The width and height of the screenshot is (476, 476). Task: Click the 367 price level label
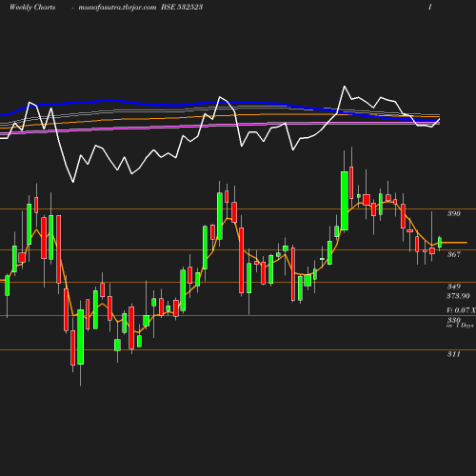tap(454, 254)
